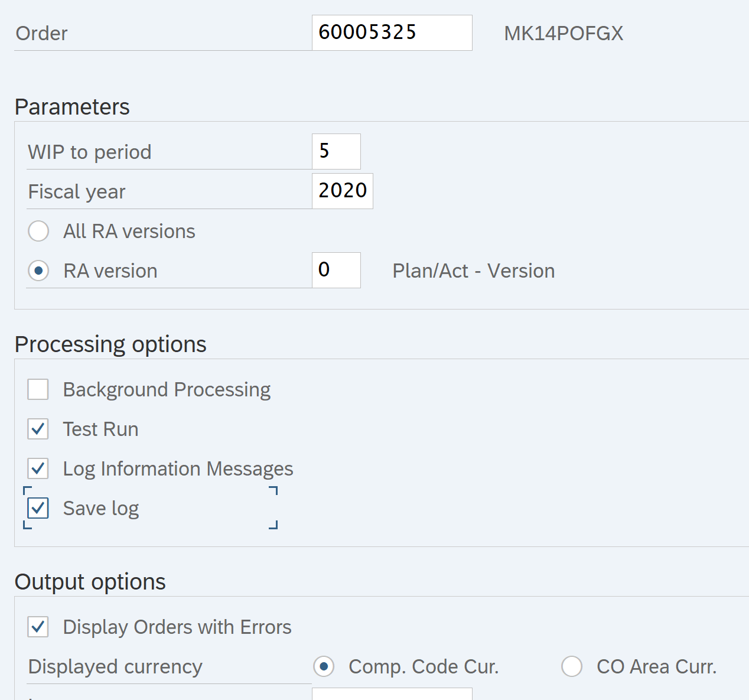Switch displayed currency to CO Area Curr.
Viewport: 749px width, 700px height.
[572, 666]
